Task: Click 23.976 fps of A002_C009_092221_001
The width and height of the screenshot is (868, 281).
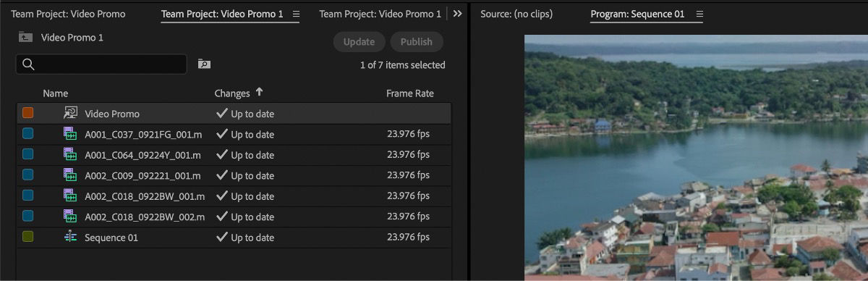Action: pos(408,175)
